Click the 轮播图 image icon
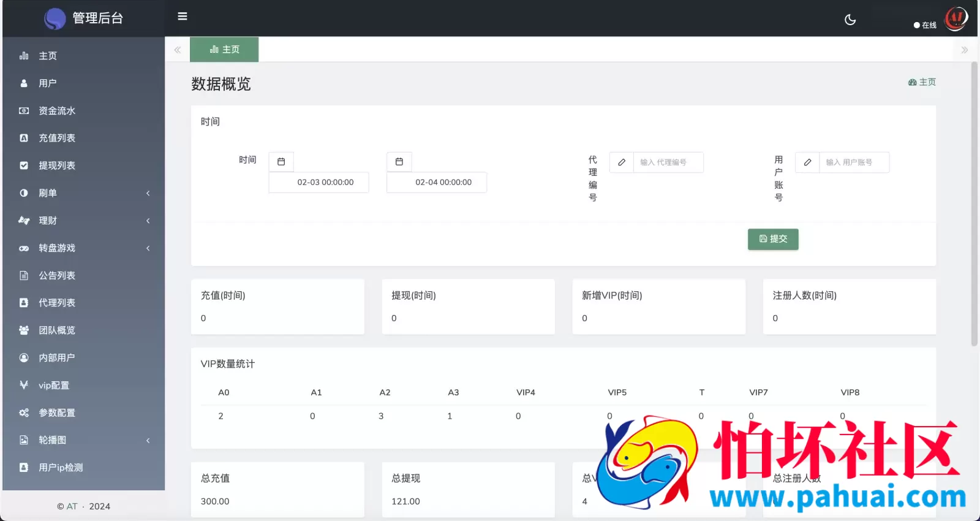Viewport: 980px width, 521px height. point(24,440)
